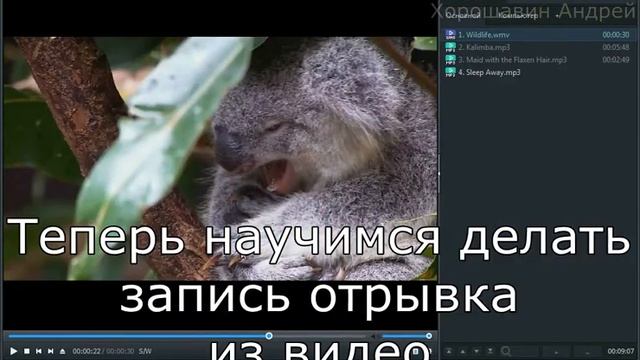This screenshot has width=640, height=360.
Task: Click the MP3 icon beside Sleep Away
Action: tap(450, 72)
